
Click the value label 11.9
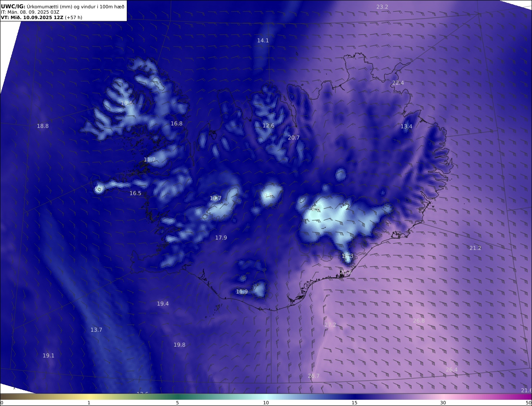[241, 291]
